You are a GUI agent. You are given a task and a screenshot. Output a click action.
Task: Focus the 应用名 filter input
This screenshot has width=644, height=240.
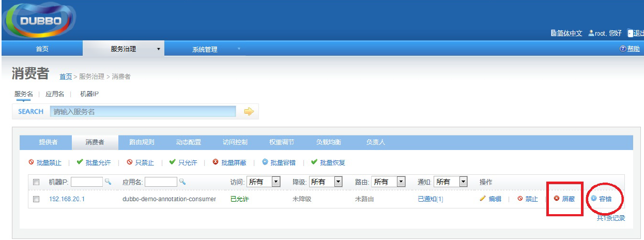pyautogui.click(x=161, y=182)
